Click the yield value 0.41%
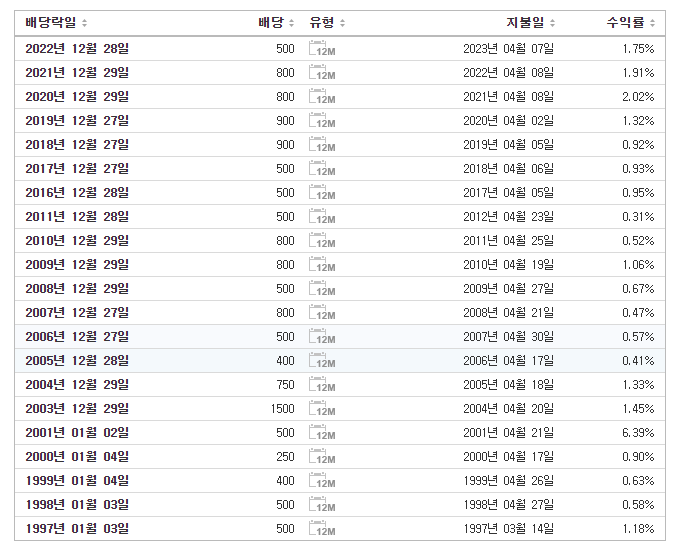The height and width of the screenshot is (553, 679). [638, 361]
